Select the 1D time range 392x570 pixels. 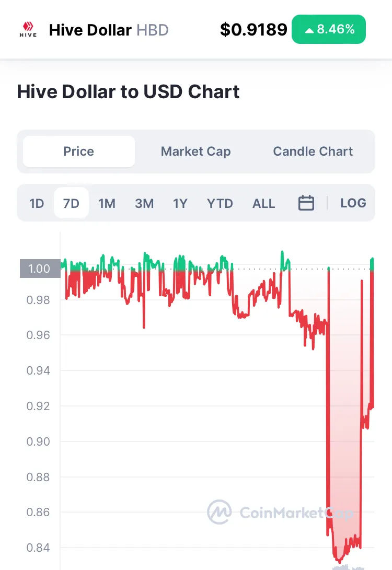coord(37,203)
